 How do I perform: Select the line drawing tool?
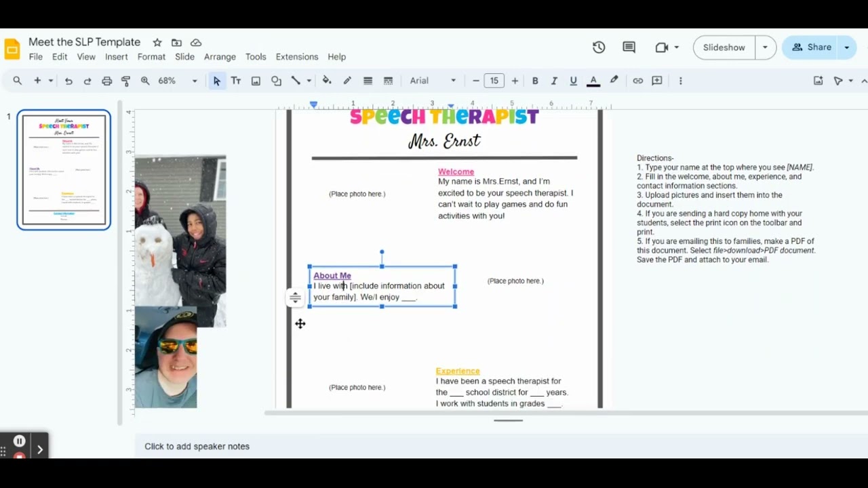point(296,81)
